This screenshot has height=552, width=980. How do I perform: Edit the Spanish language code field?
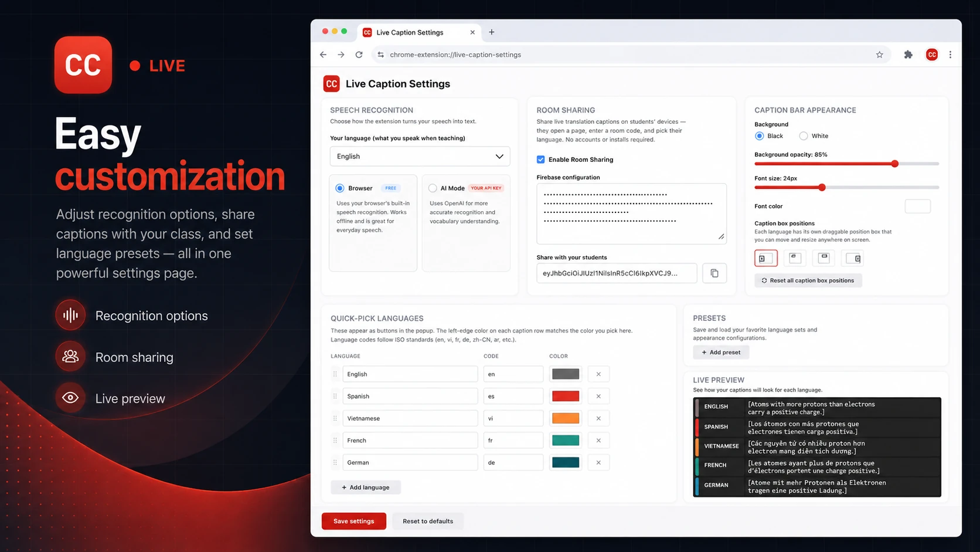(x=513, y=396)
